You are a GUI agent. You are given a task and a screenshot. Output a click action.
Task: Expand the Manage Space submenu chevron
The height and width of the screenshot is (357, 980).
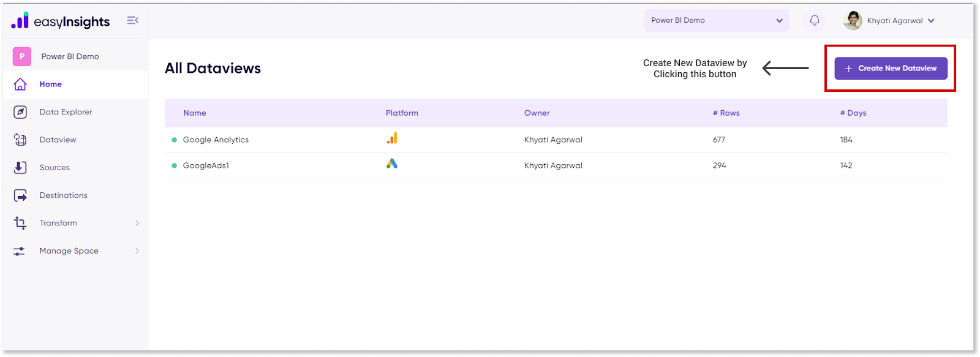137,251
